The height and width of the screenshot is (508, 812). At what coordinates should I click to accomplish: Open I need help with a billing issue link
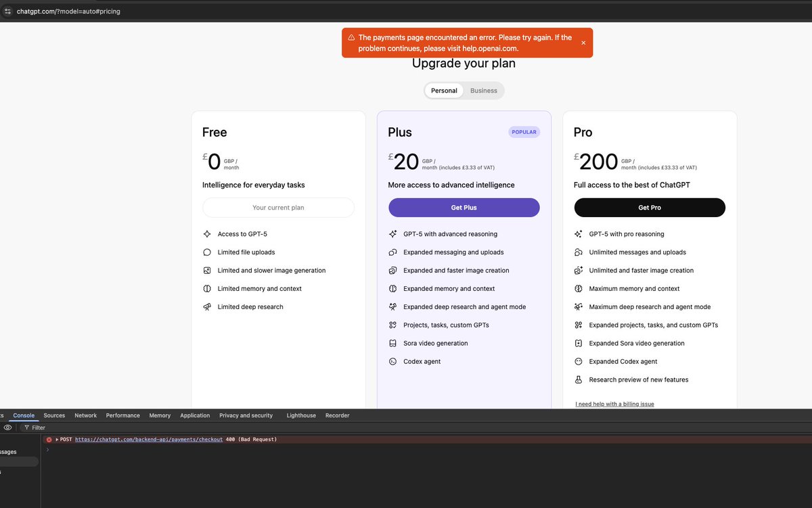tap(615, 404)
